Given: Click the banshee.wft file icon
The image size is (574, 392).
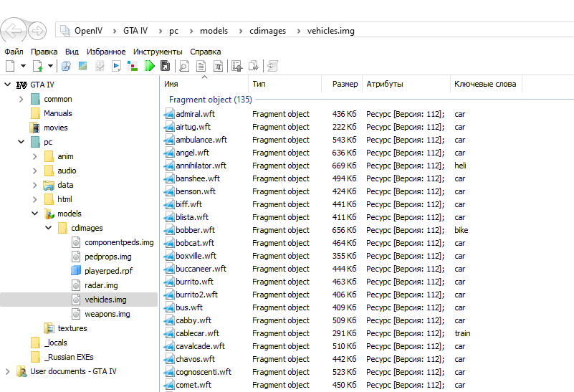Looking at the screenshot, I should [x=169, y=178].
